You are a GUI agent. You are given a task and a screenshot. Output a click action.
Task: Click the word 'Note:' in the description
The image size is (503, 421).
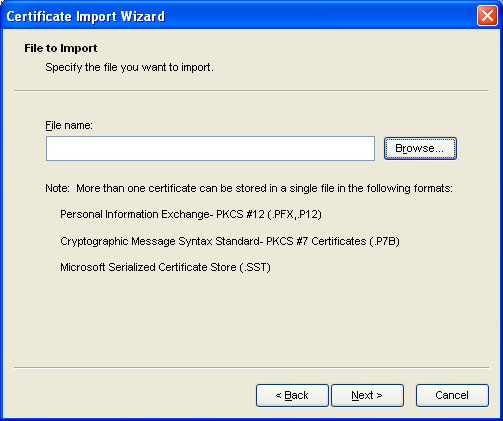[x=57, y=189]
